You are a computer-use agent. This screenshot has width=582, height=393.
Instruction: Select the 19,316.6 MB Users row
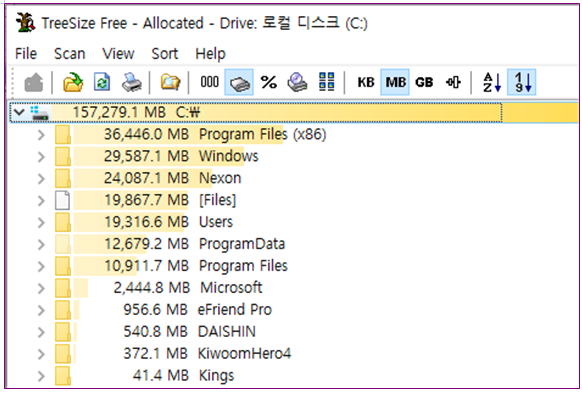168,222
